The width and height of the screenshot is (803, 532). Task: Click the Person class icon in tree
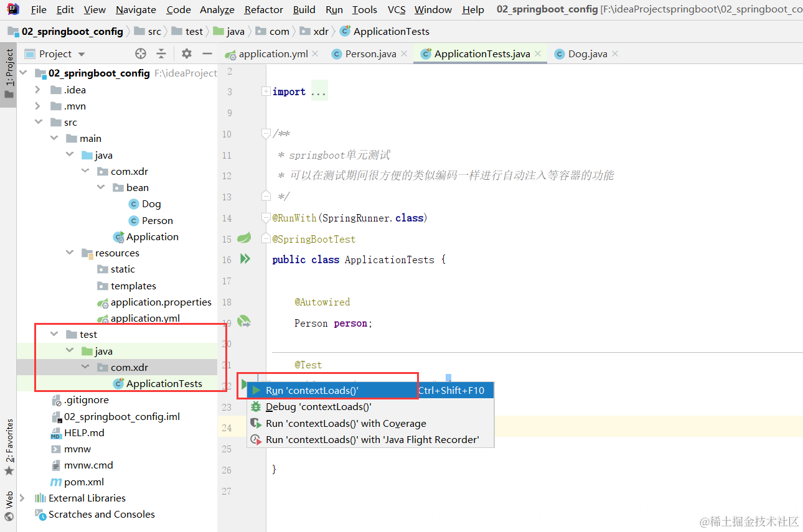click(x=133, y=220)
